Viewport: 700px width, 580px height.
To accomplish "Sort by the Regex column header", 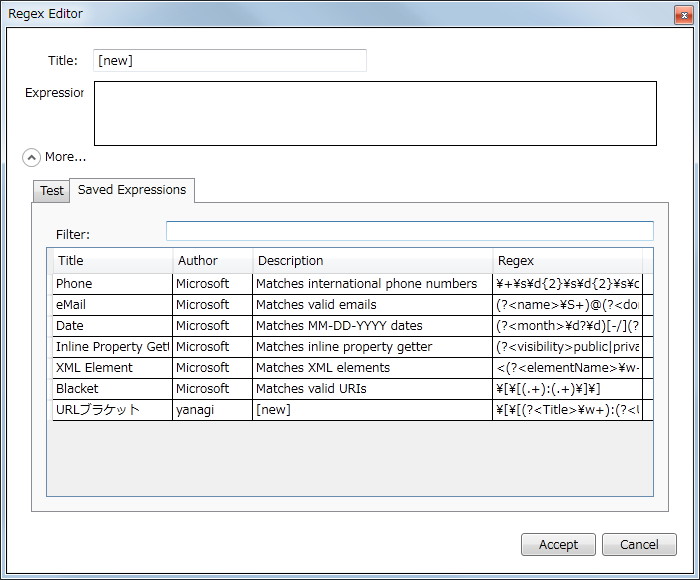I will pyautogui.click(x=567, y=261).
